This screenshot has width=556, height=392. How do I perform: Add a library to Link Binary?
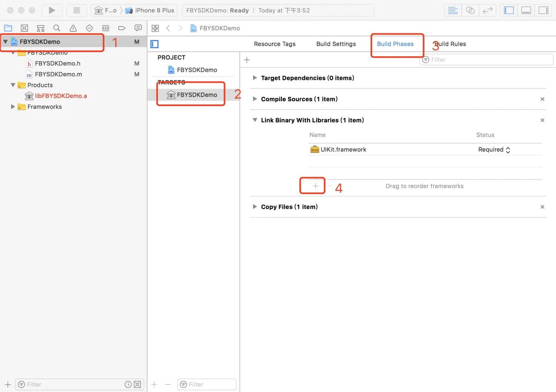pos(315,186)
